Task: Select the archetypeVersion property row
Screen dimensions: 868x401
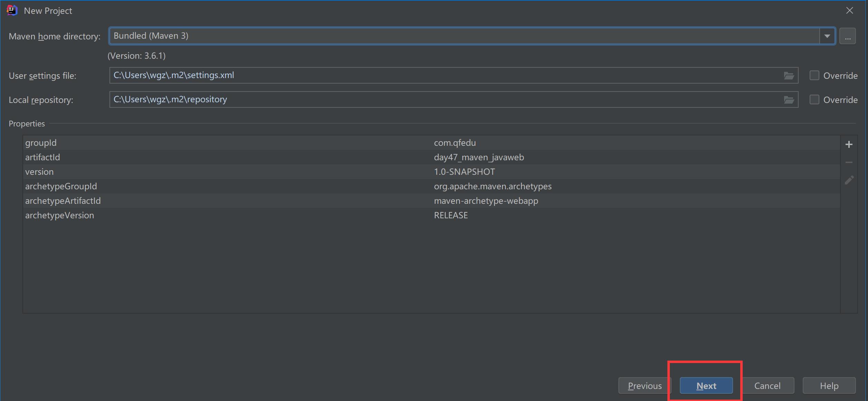Action: (x=432, y=215)
